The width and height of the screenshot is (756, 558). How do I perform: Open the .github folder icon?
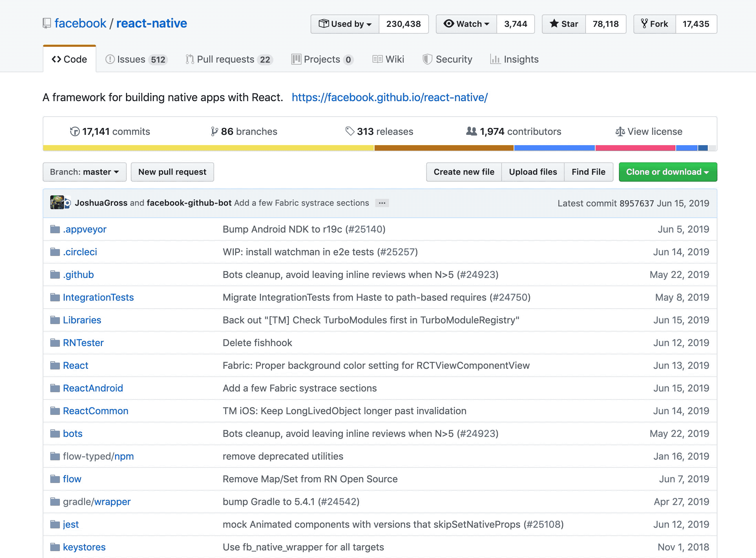click(x=55, y=275)
